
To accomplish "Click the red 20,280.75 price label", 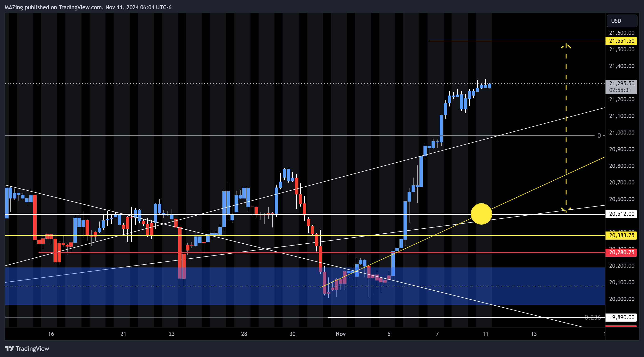I will [621, 252].
